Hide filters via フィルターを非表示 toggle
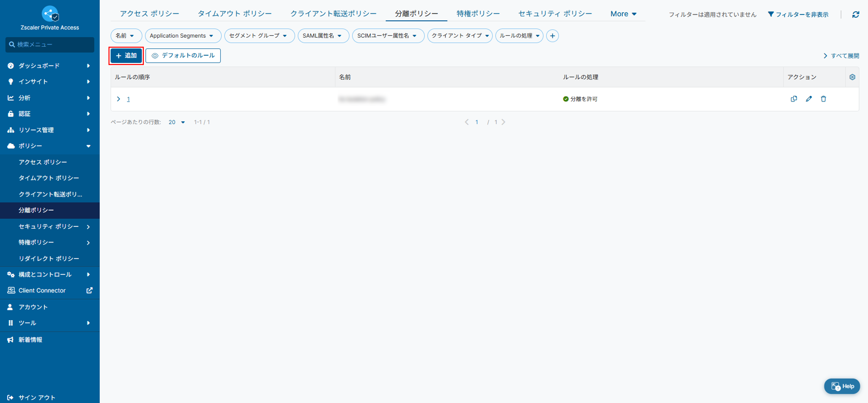This screenshot has height=403, width=868. tap(798, 14)
